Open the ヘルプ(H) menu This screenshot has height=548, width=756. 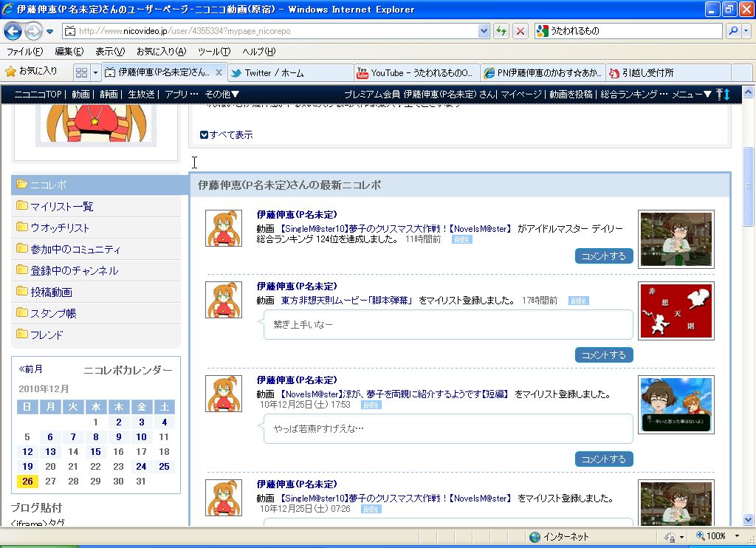259,52
